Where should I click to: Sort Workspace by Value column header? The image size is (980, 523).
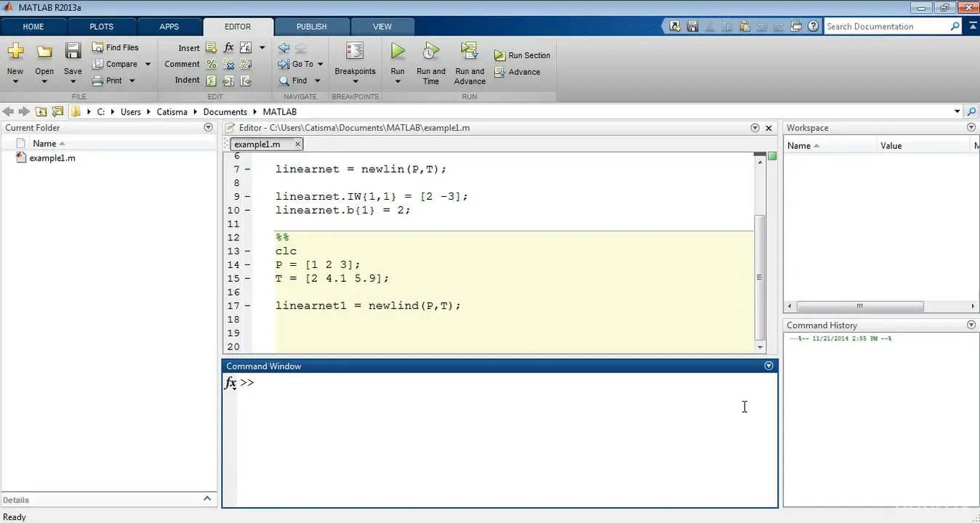(891, 146)
